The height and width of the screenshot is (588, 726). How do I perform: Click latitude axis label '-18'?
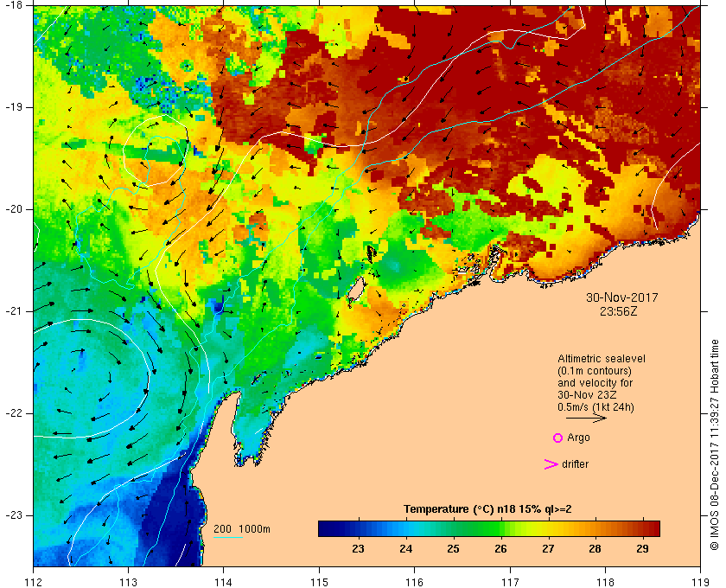point(14,5)
